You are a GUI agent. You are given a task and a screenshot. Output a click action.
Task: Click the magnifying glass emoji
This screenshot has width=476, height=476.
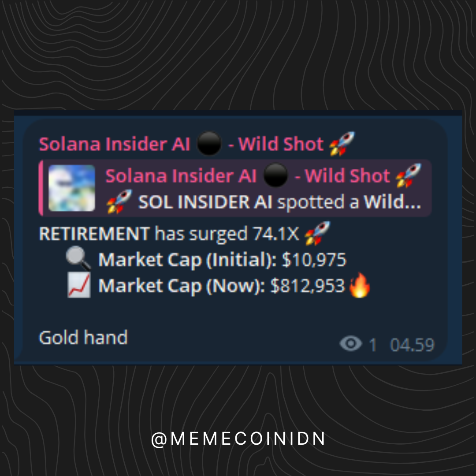pos(78,258)
